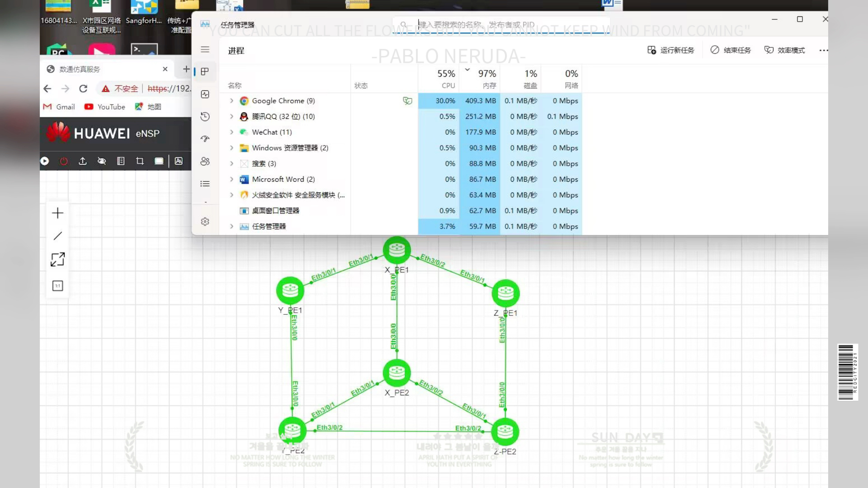This screenshot has height=488, width=868.
Task: Click the fit-to-screen expand arrows icon
Action: click(x=57, y=259)
